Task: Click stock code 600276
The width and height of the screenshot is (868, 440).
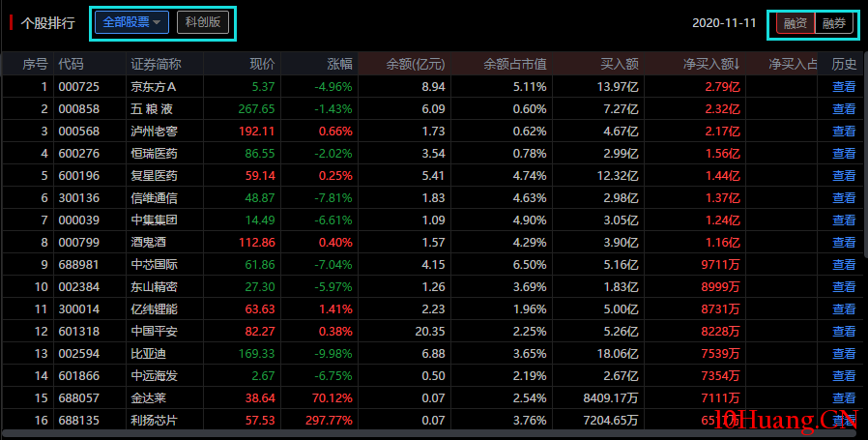Action: [78, 154]
